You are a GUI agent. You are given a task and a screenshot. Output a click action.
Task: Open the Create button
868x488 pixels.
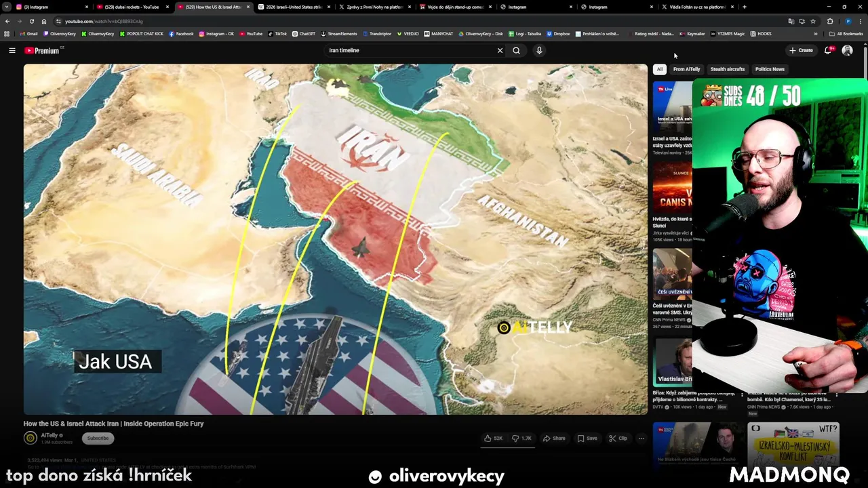[x=801, y=50]
